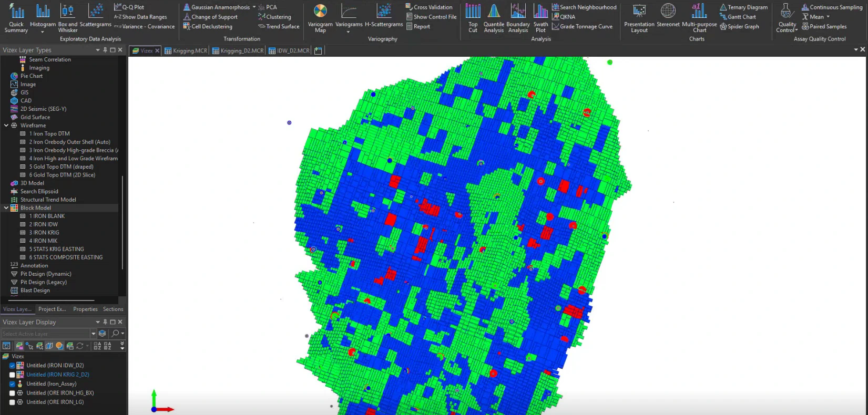Open Boundary Analysis tool
868x415 pixels.
pos(518,18)
